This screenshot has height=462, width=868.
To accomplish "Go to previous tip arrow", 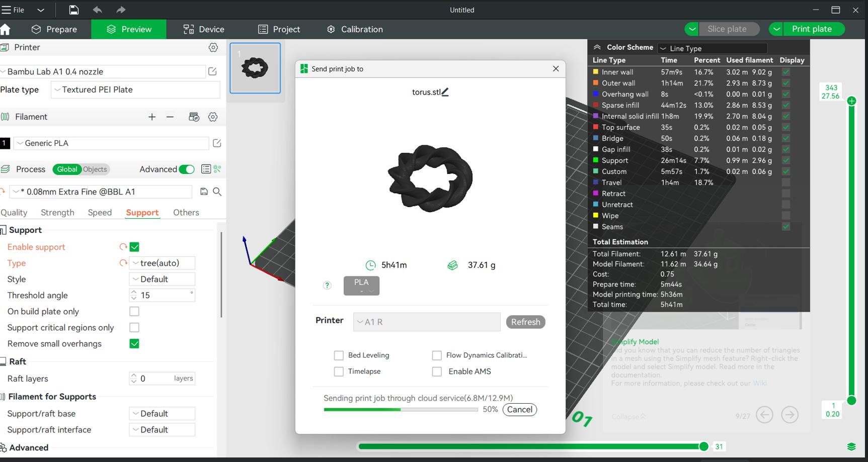I will 764,415.
